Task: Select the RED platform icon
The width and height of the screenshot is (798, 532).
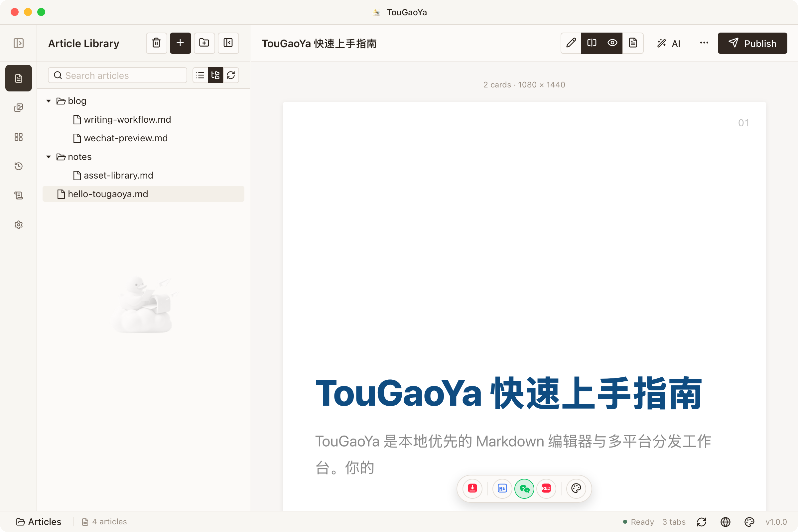Action: click(x=546, y=488)
